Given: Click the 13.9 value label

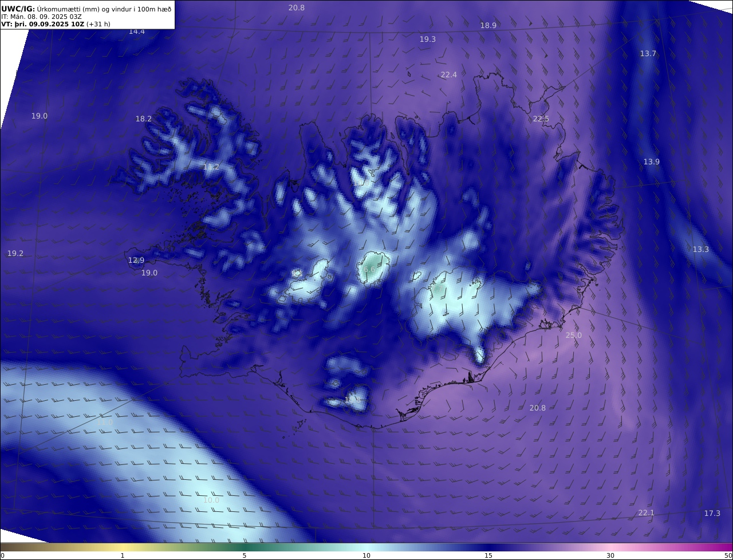Looking at the screenshot, I should click(x=652, y=162).
